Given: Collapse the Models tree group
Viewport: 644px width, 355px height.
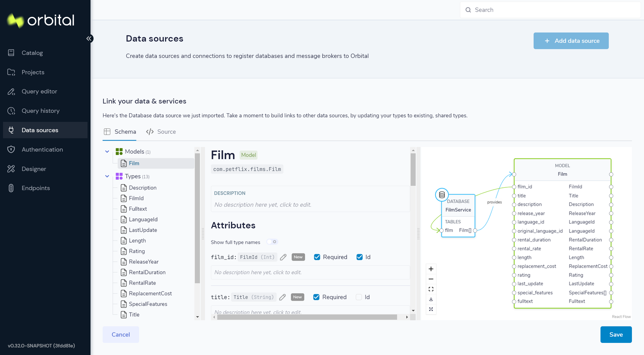Looking at the screenshot, I should click(x=107, y=152).
